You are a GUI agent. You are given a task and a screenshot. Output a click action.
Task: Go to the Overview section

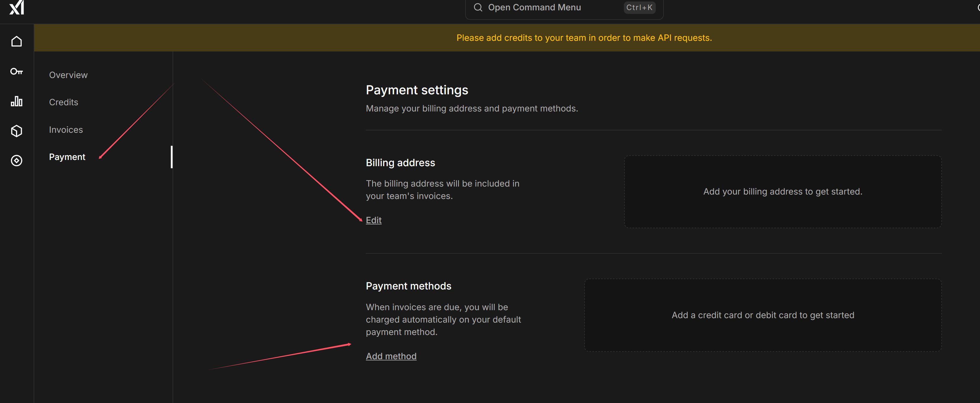(x=68, y=75)
